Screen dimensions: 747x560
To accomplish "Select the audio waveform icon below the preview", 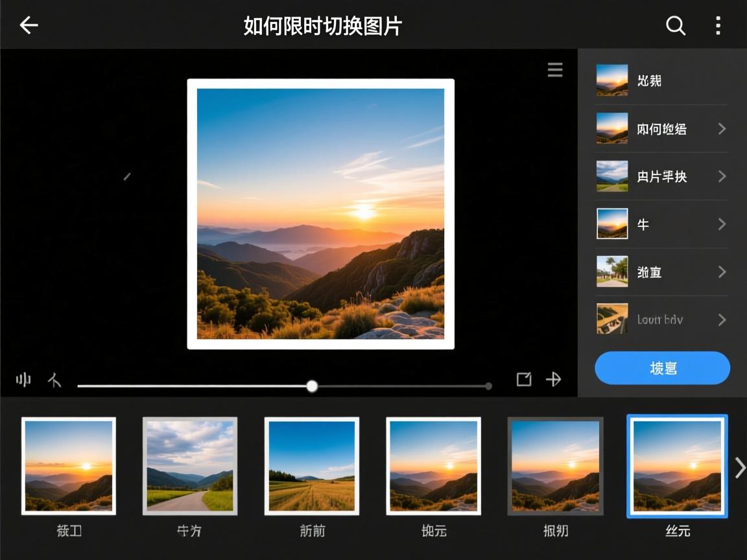I will 23,380.
